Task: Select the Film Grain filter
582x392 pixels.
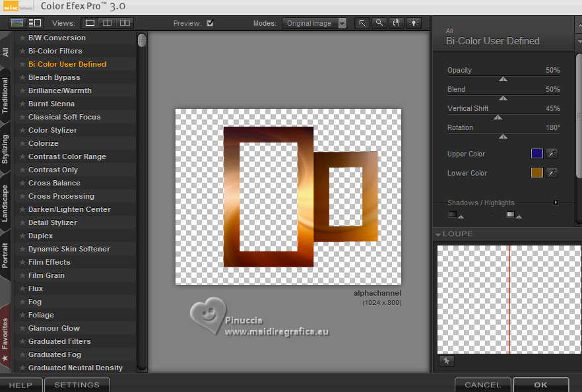Action: [x=46, y=275]
